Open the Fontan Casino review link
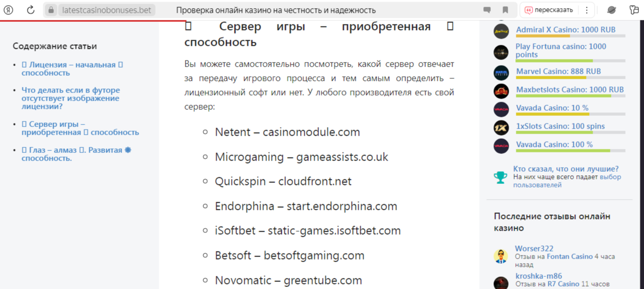This screenshot has height=289, width=644. coord(570,256)
